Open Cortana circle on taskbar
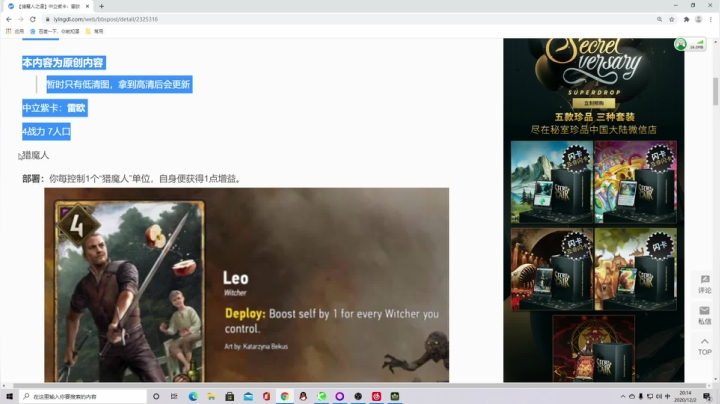The image size is (720, 404). tap(156, 396)
